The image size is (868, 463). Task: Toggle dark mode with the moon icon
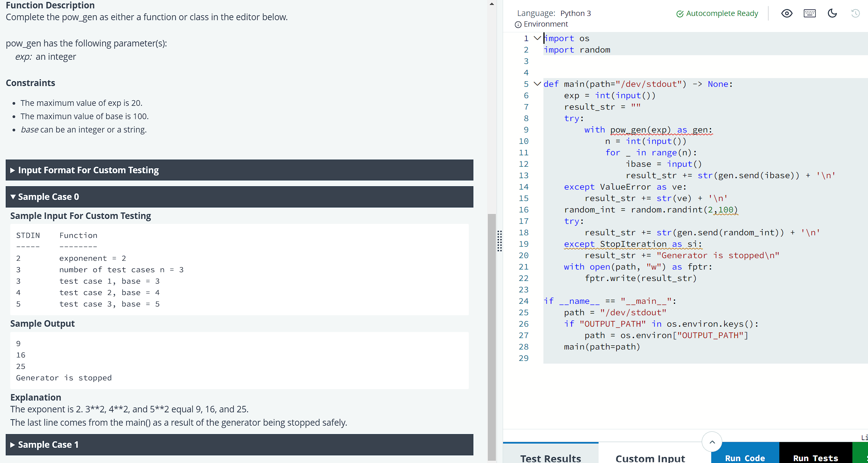832,13
